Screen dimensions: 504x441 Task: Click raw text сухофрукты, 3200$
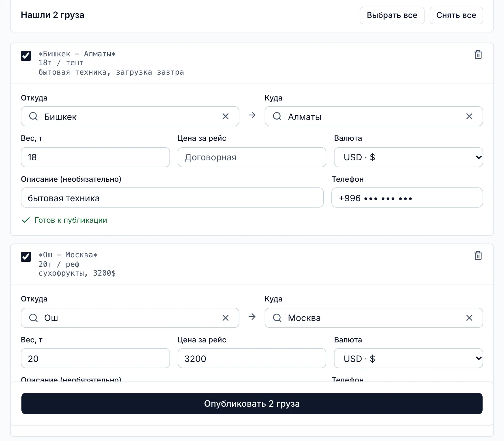77,273
